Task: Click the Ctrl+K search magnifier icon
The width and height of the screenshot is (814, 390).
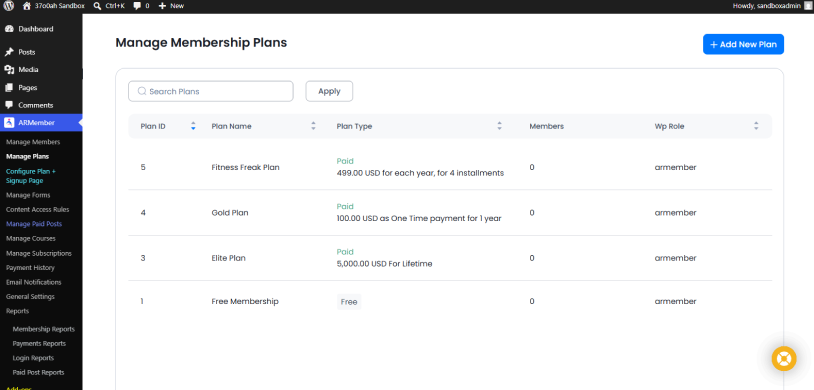Action: pos(97,6)
